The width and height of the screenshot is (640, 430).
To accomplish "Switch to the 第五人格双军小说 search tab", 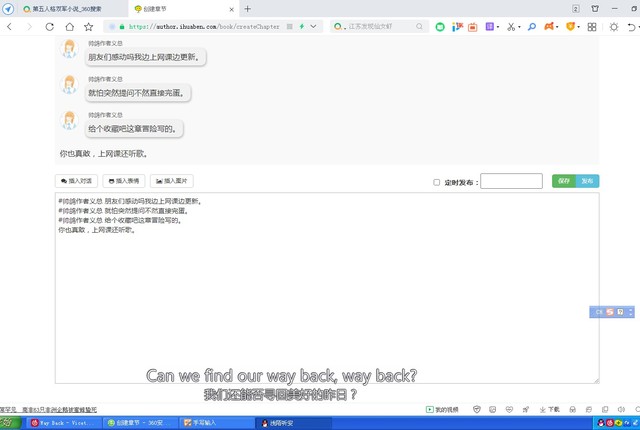I will click(x=66, y=9).
